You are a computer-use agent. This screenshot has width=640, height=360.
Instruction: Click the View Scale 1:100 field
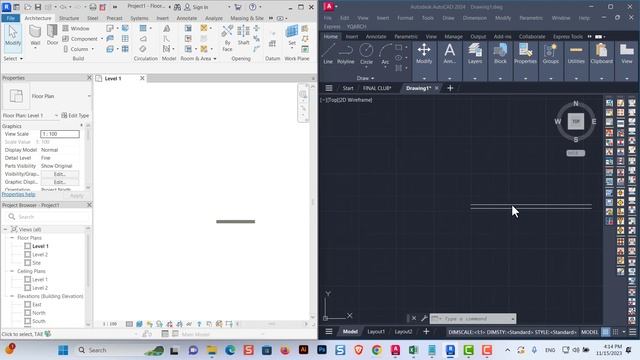click(x=60, y=134)
